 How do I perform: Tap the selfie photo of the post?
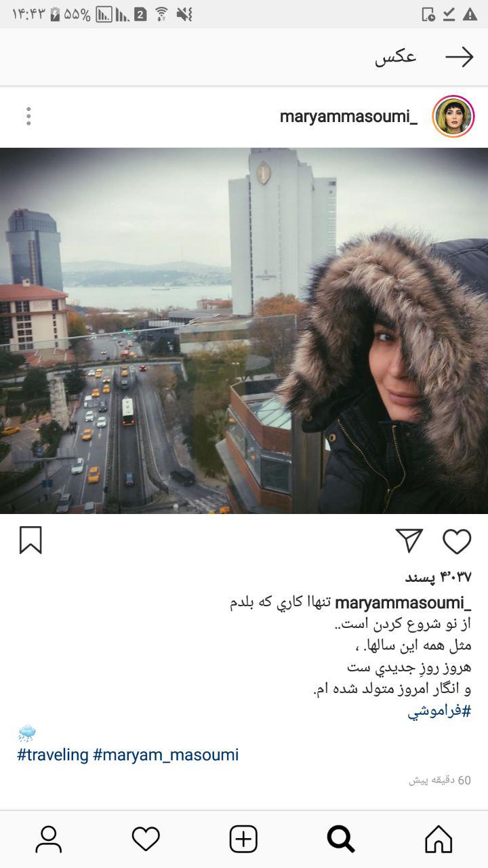point(244,330)
